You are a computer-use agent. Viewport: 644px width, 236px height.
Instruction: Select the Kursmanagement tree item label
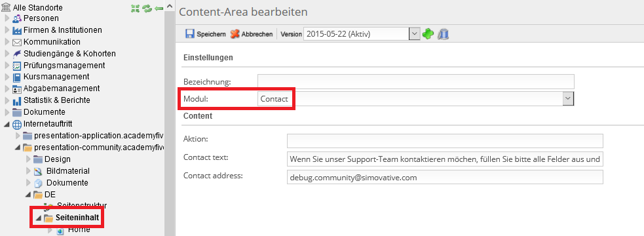coord(56,77)
